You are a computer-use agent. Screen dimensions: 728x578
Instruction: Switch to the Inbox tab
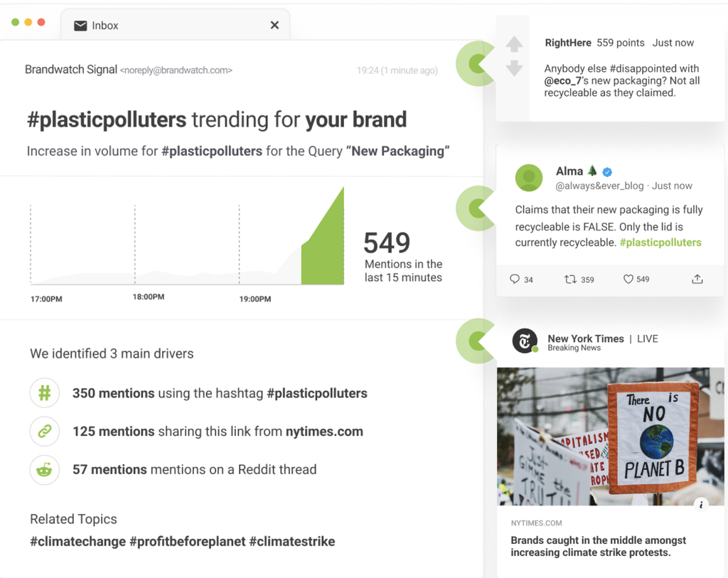[x=105, y=26]
